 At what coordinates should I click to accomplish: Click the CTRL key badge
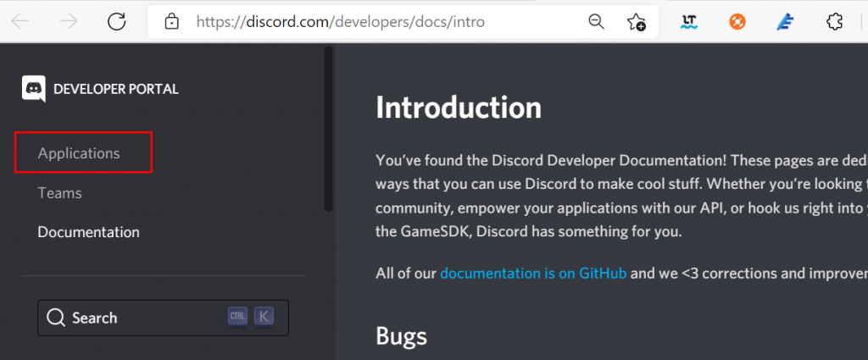[237, 316]
